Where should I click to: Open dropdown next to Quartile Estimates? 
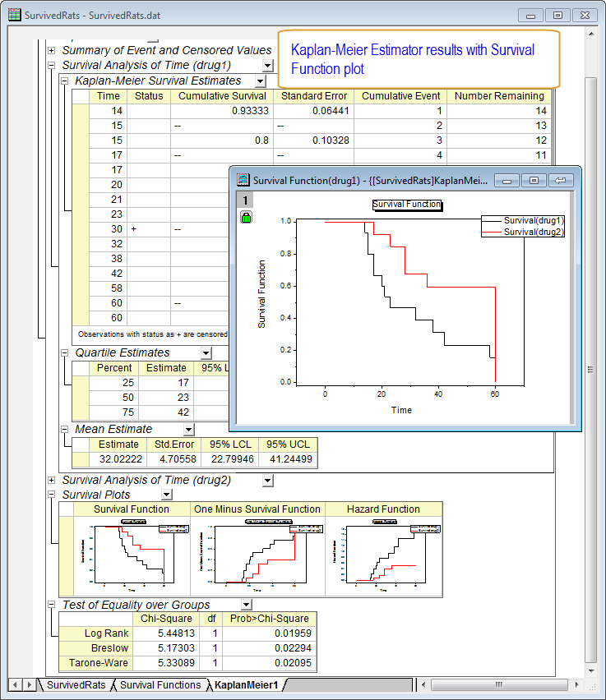pos(206,353)
